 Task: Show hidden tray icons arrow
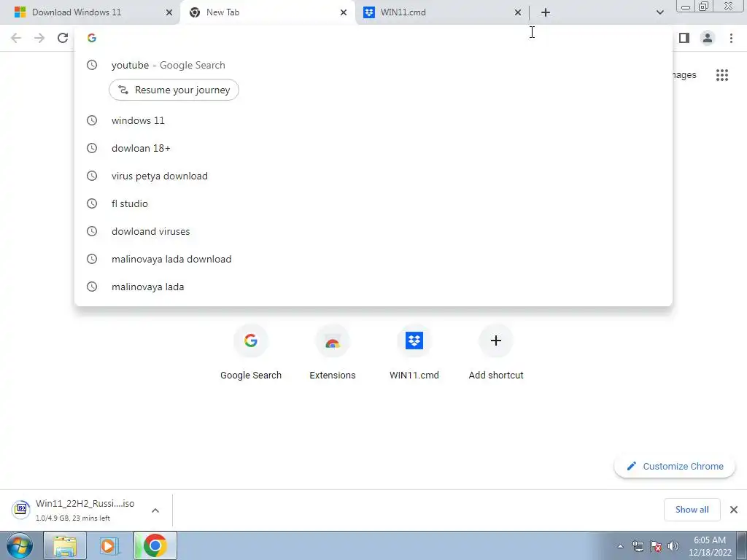point(620,546)
